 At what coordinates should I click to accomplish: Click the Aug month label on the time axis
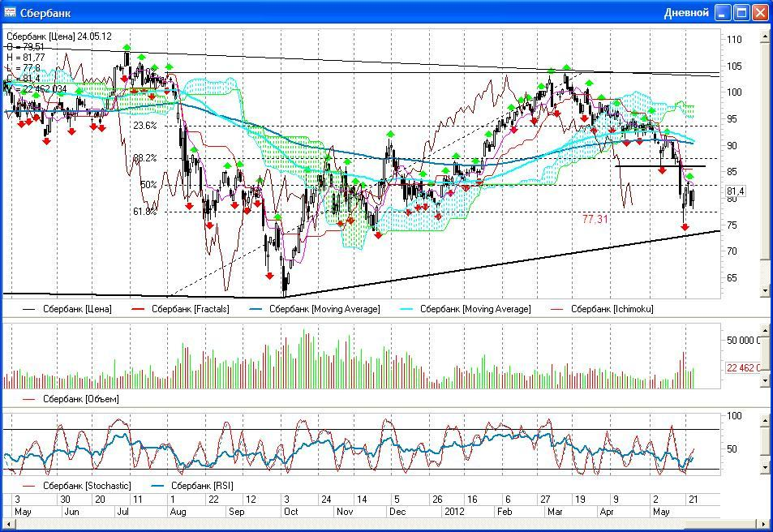[x=178, y=511]
